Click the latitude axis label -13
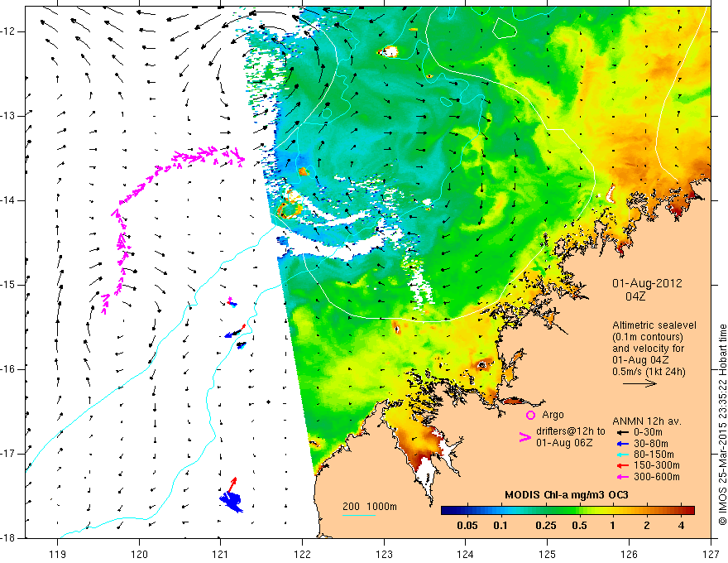Viewport: 728px width, 563px height. 9,116
